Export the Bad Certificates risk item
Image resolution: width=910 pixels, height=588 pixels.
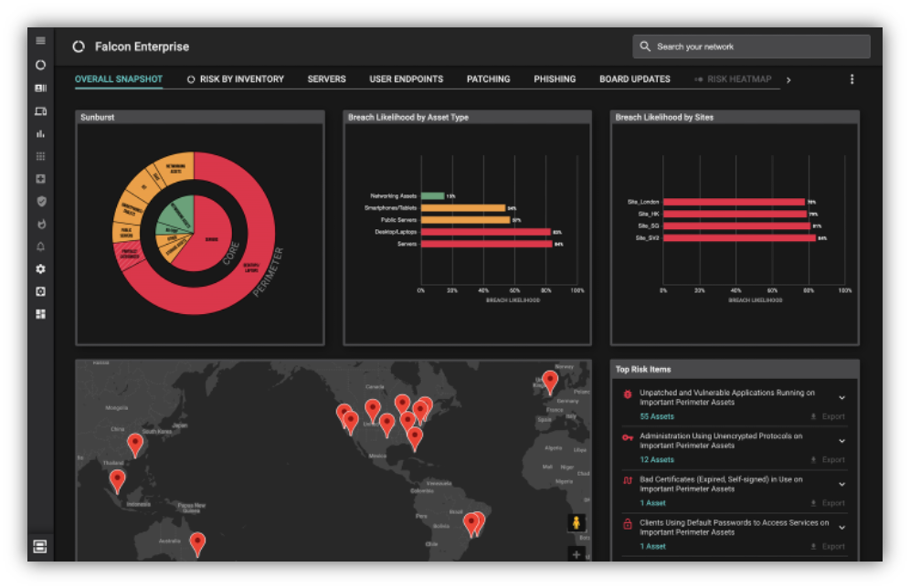828,503
